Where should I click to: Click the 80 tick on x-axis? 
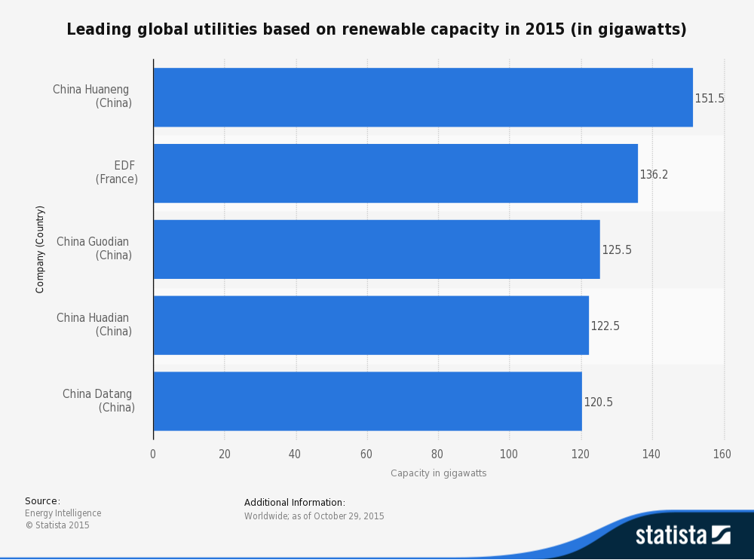(x=437, y=454)
